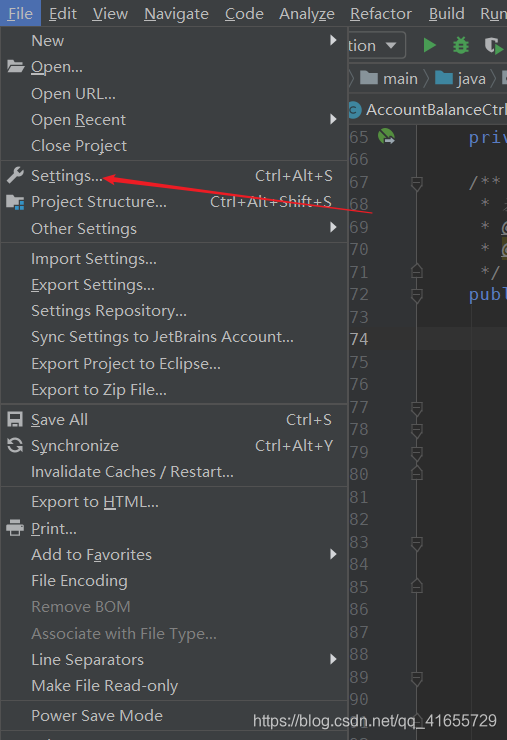Open the Build menu
This screenshot has width=507, height=740.
pyautogui.click(x=447, y=14)
